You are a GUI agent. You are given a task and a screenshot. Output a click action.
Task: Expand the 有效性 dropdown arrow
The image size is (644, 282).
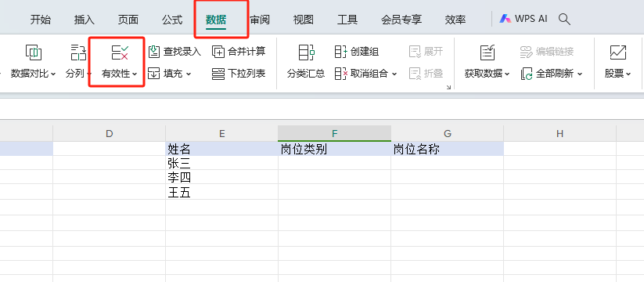(x=135, y=74)
